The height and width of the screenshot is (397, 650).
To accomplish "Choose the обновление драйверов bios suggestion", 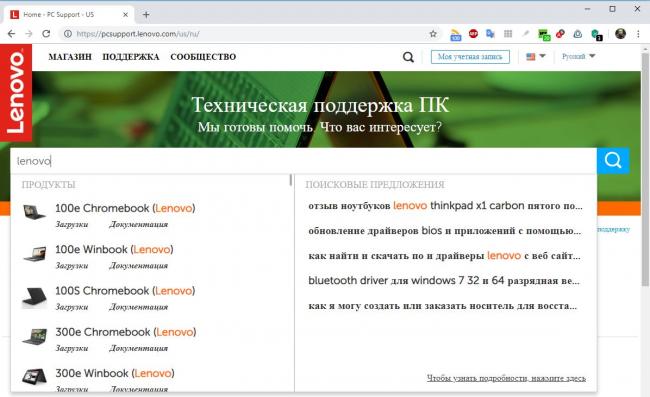I will click(444, 230).
